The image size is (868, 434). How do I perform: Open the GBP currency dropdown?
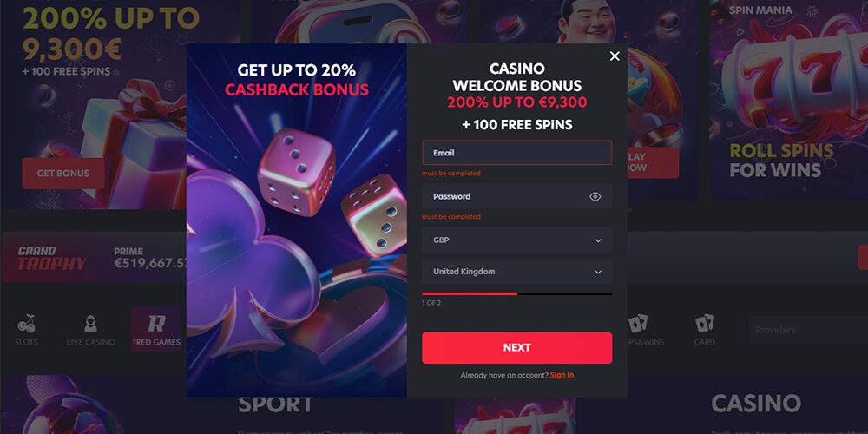[x=517, y=240]
